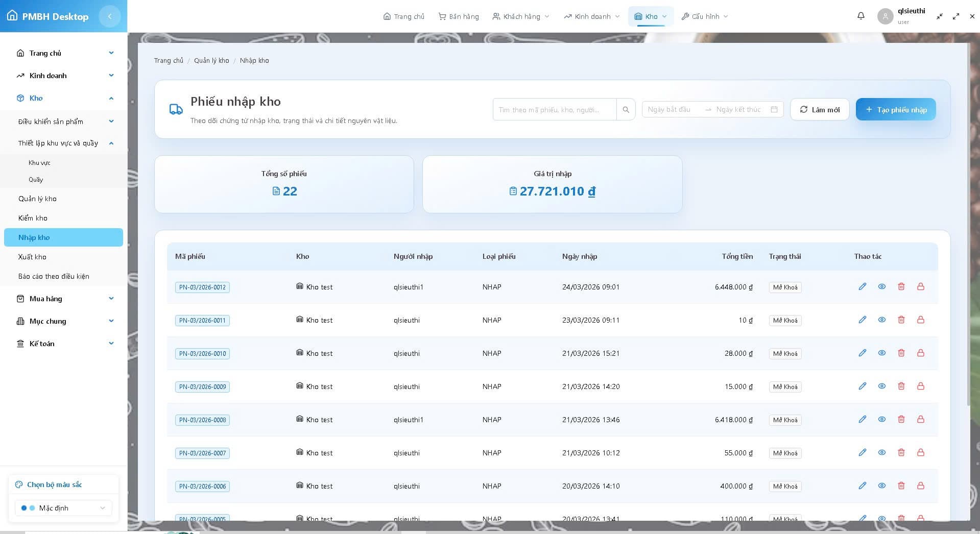Collapse the sidebar with circular arrow button
The height and width of the screenshot is (534, 980).
point(110,16)
